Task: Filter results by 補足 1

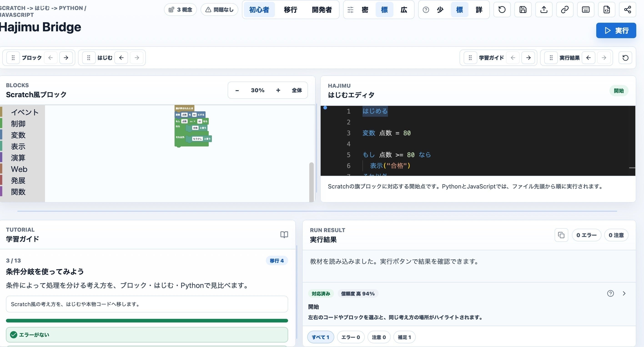Action: click(x=404, y=337)
